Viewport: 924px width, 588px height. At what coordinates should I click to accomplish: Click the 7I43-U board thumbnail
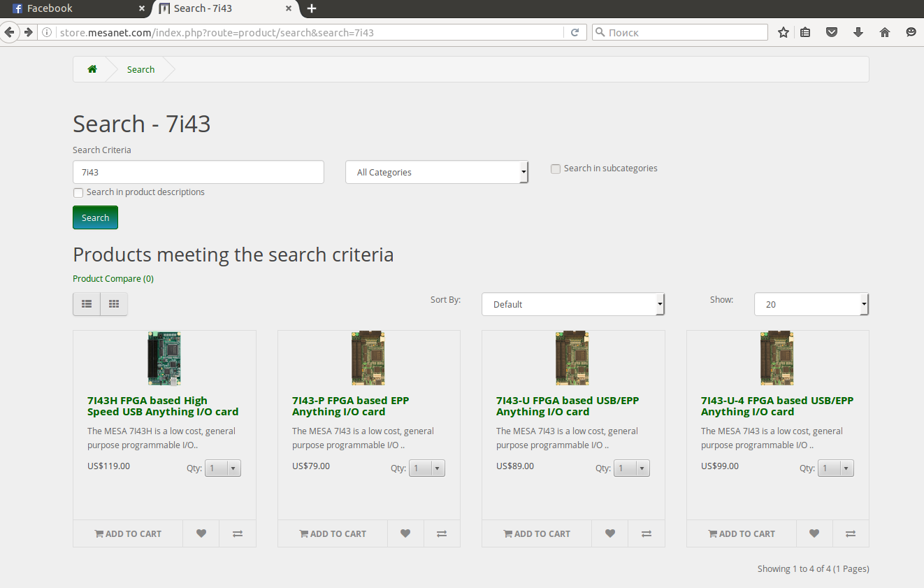pyautogui.click(x=572, y=359)
